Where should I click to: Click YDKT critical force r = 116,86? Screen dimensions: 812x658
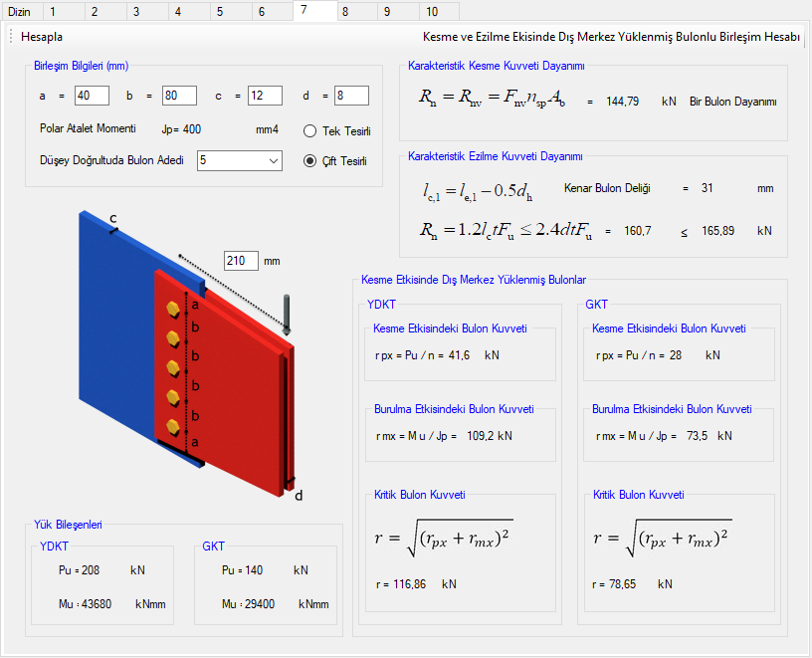[401, 584]
